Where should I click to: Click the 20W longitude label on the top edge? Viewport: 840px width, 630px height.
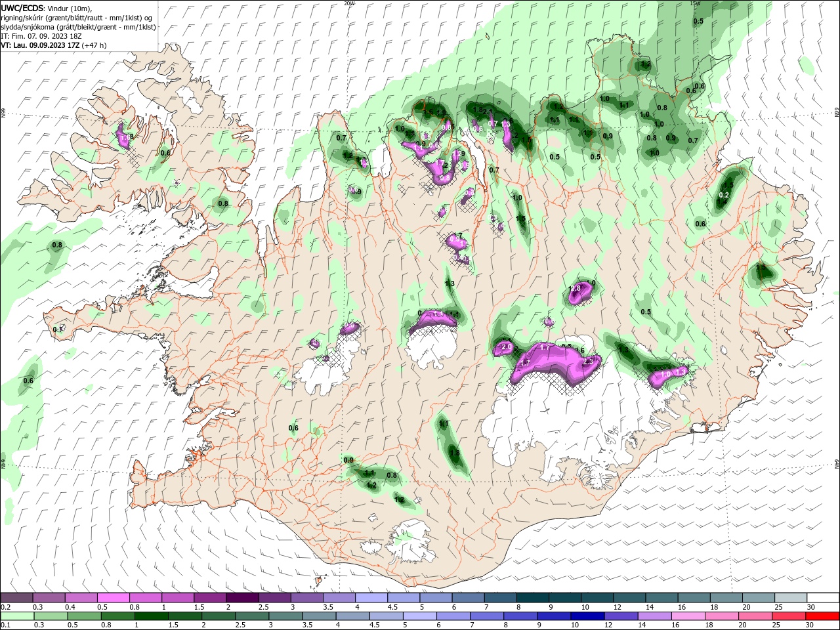point(349,3)
